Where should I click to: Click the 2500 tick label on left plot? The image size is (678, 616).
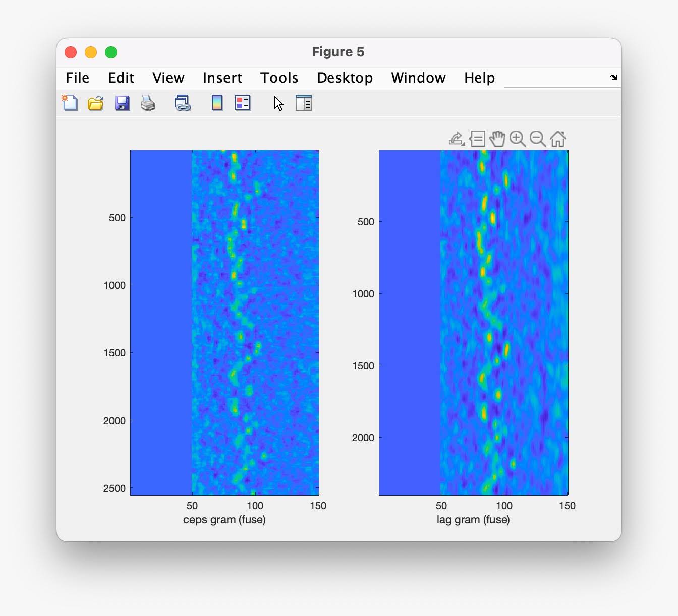[115, 488]
